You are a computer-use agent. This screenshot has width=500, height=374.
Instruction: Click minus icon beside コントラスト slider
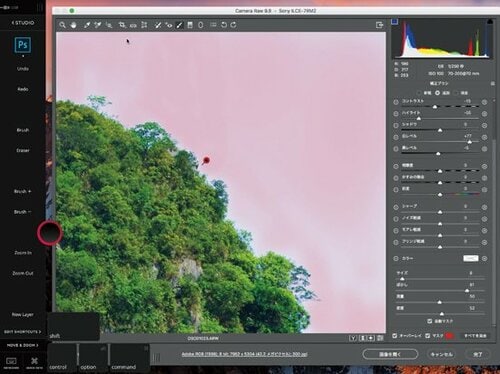[x=396, y=102]
